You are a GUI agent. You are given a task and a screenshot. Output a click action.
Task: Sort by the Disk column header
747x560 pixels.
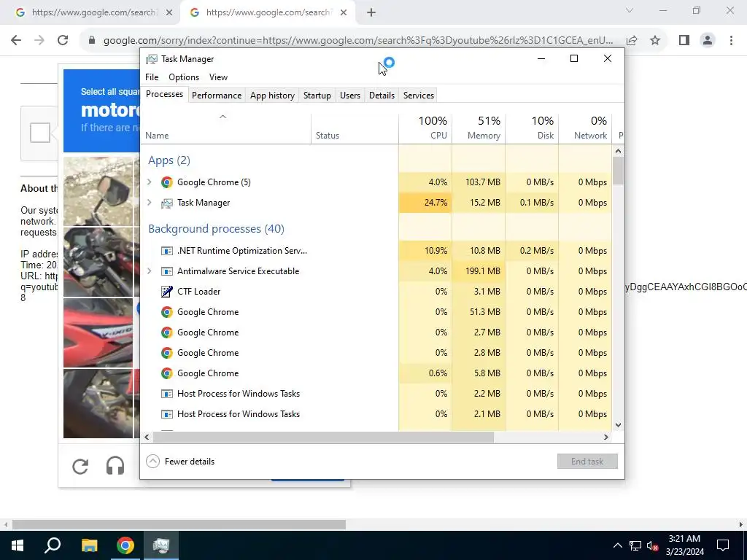[x=532, y=128]
